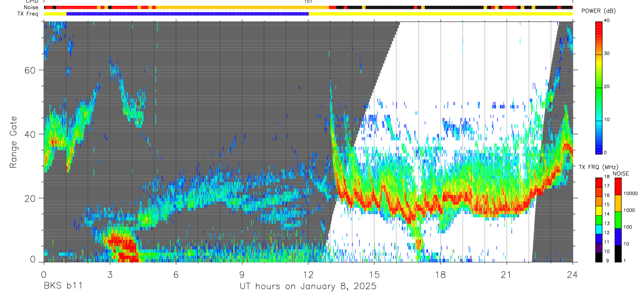Click the 24 tick on UT hours axis
The width and height of the screenshot is (644, 297).
pyautogui.click(x=573, y=274)
